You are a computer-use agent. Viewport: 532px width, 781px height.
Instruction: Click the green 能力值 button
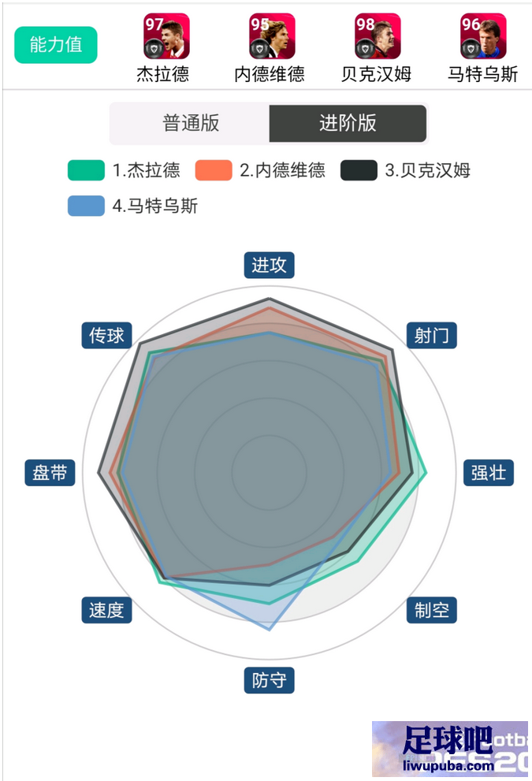click(x=56, y=45)
